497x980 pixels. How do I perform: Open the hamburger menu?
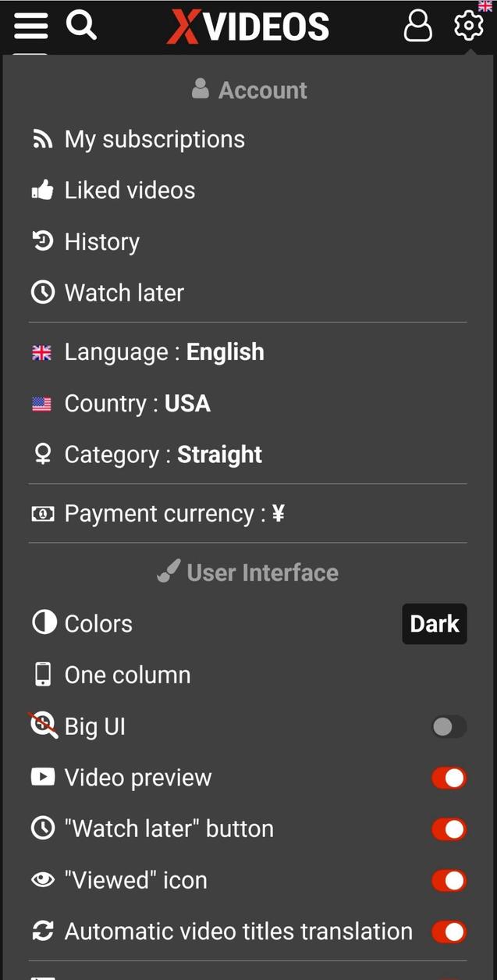click(x=30, y=26)
